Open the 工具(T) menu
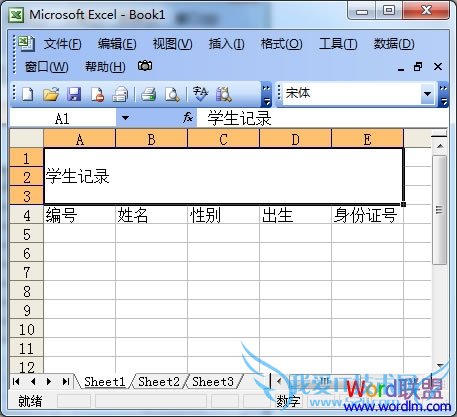Screen dimensions: 457x417 338,44
